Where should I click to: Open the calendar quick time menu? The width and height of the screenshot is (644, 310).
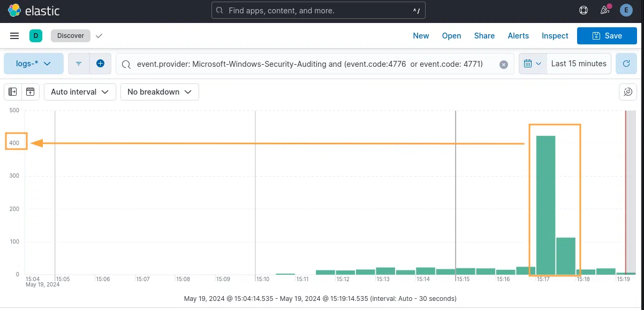533,64
